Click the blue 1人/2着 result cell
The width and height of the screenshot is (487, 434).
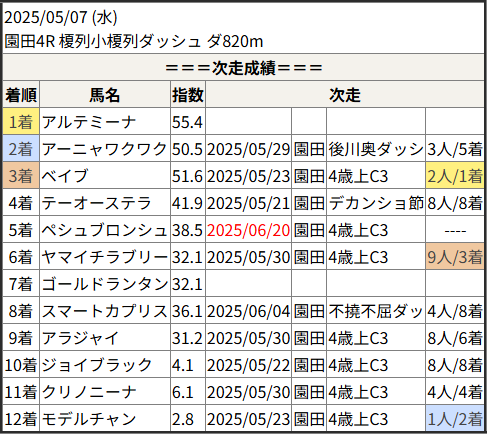[x=455, y=419]
